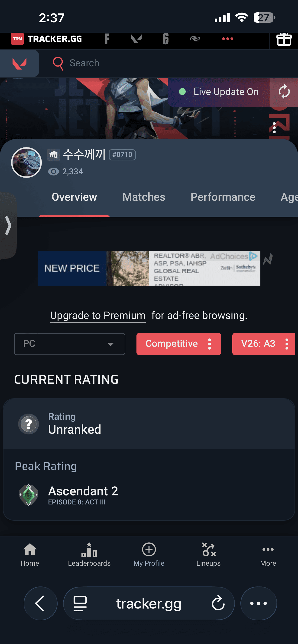Switch to the Performance tab
Image resolution: width=298 pixels, height=644 pixels.
pos(223,197)
